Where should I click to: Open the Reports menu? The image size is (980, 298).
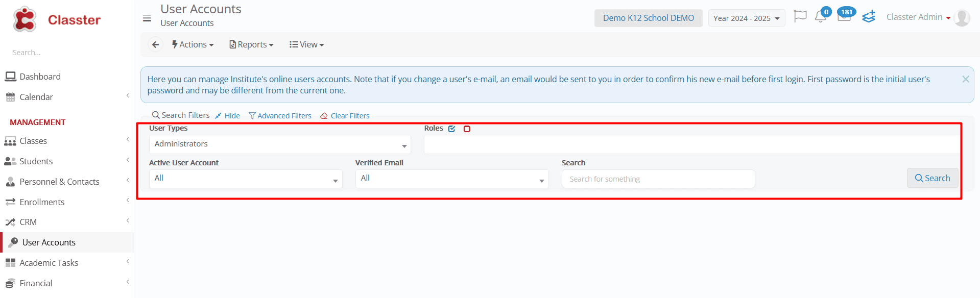(x=252, y=45)
